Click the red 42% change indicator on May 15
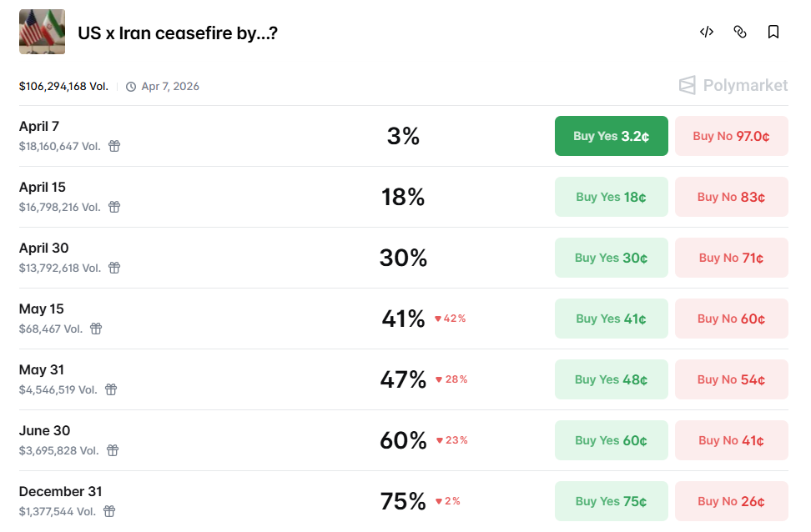 coord(451,319)
